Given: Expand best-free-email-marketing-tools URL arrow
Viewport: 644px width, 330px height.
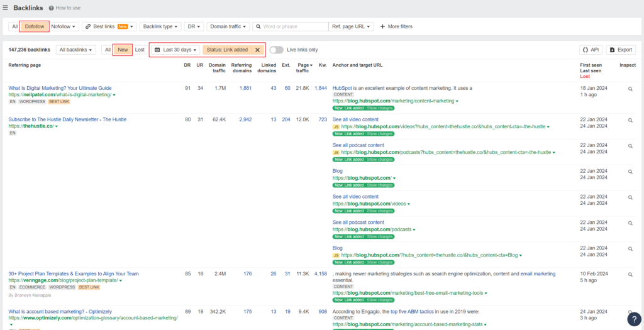Looking at the screenshot, I should (x=486, y=294).
